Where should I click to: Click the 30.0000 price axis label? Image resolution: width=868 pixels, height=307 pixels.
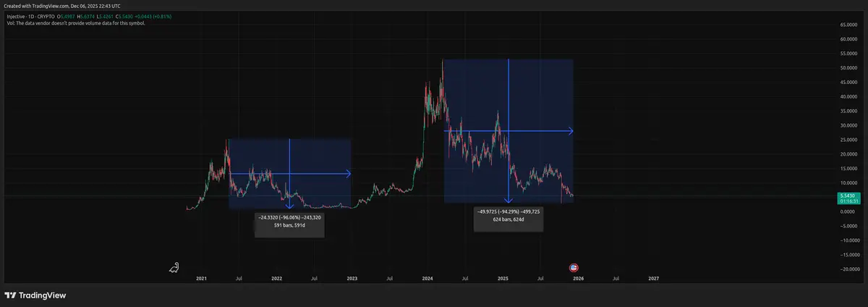849,125
